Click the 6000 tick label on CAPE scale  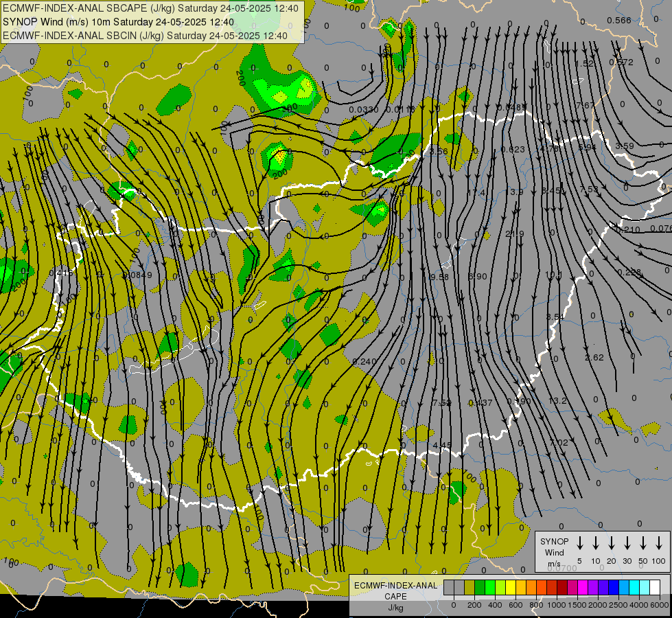point(659,605)
